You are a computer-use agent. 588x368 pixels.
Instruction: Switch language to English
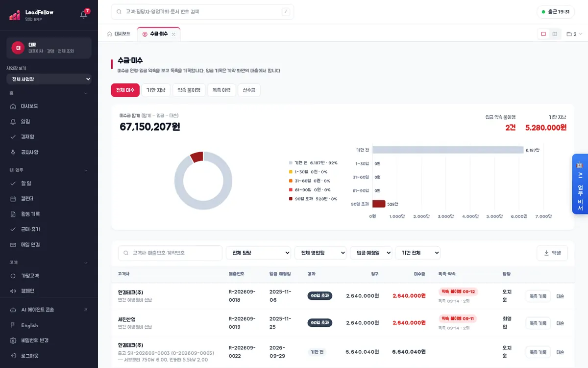[x=49, y=325]
